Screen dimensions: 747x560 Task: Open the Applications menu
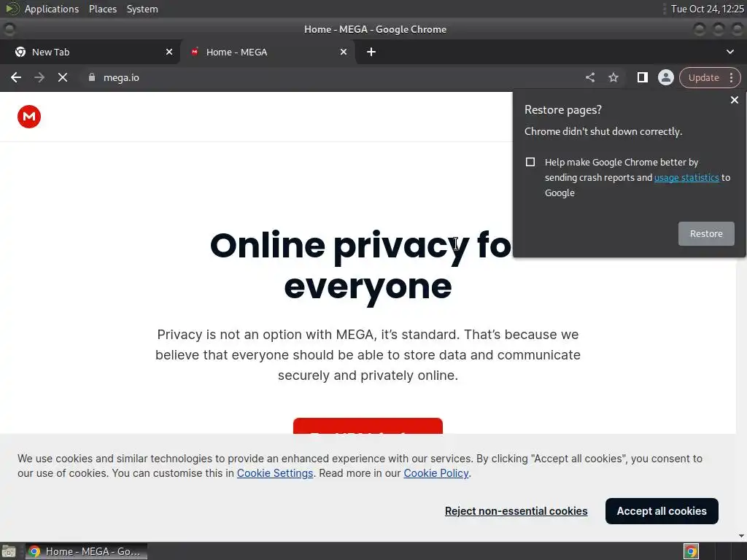(52, 9)
